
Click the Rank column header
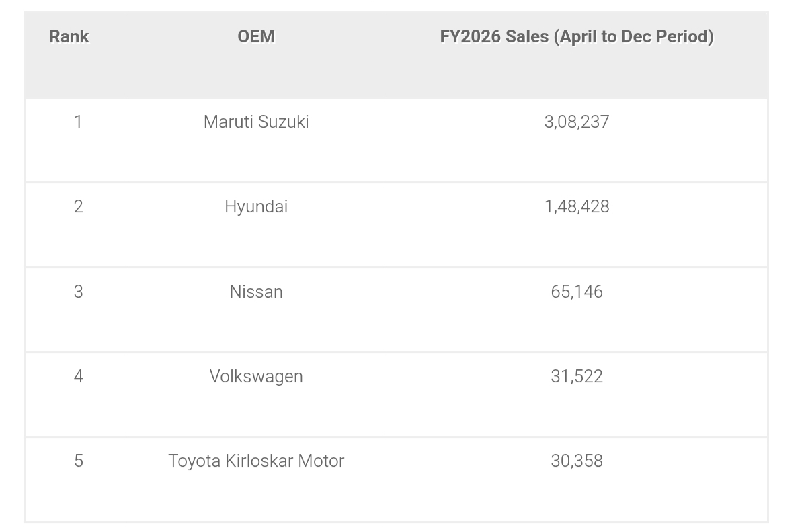pos(69,36)
